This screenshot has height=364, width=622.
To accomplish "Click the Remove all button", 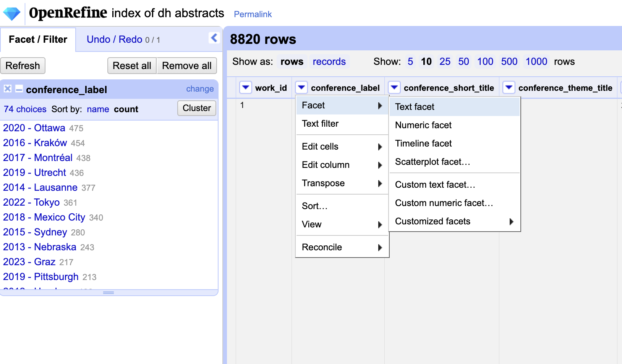I will click(186, 66).
